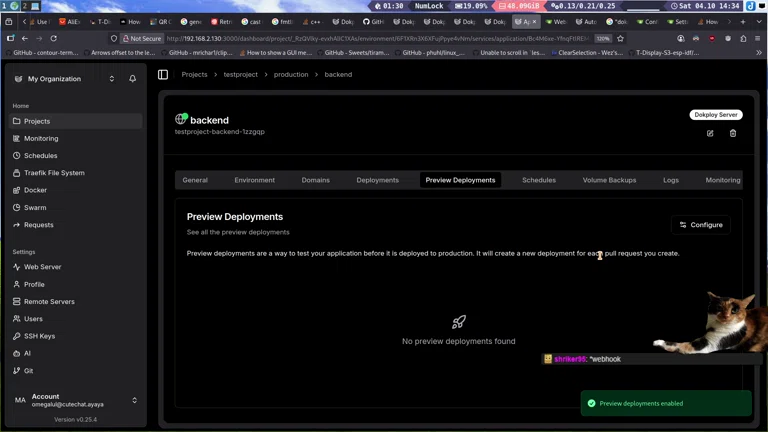
Task: Toggle the sidebar panel icon
Action: [x=163, y=74]
